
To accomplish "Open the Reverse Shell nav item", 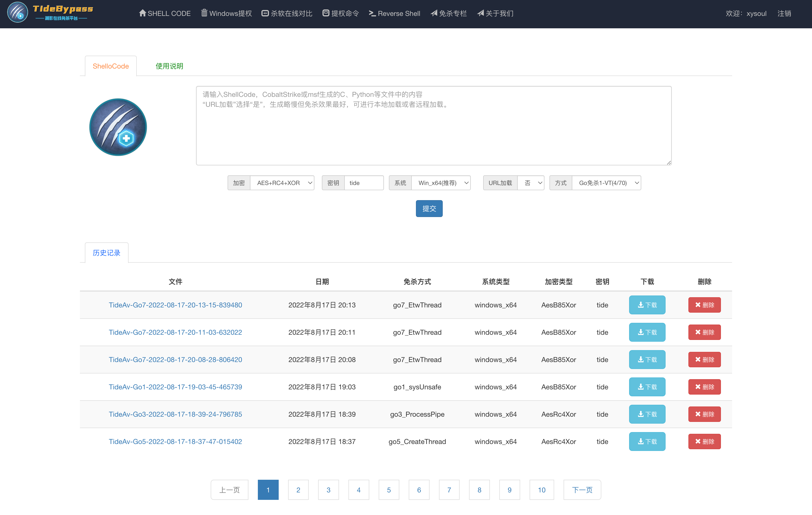I will point(395,13).
